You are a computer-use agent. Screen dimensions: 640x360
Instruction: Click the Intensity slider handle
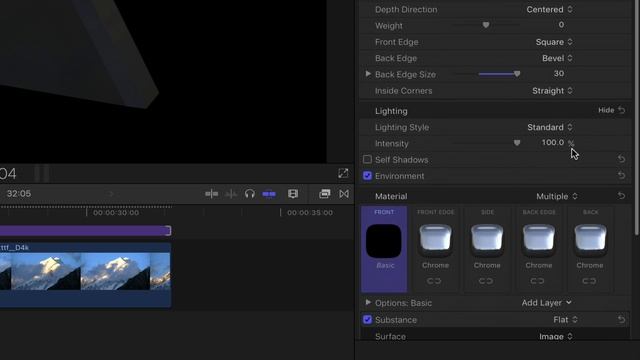click(517, 143)
